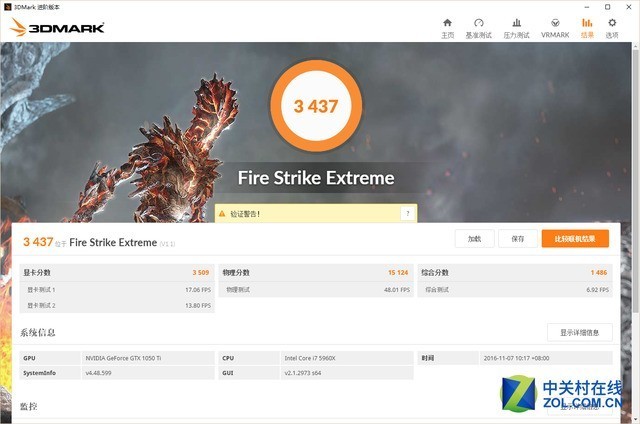The height and width of the screenshot is (424, 640).
Task: Click the orange compare results online button
Action: [x=575, y=239]
